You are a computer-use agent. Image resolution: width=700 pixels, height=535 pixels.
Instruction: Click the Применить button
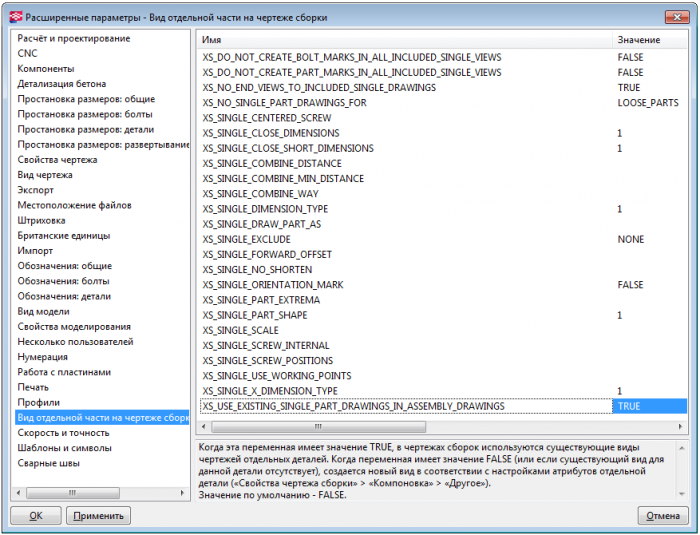click(x=98, y=515)
